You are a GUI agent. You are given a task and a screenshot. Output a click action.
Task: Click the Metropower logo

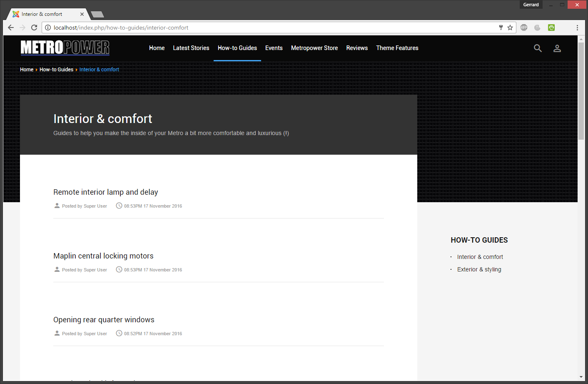[x=65, y=48]
